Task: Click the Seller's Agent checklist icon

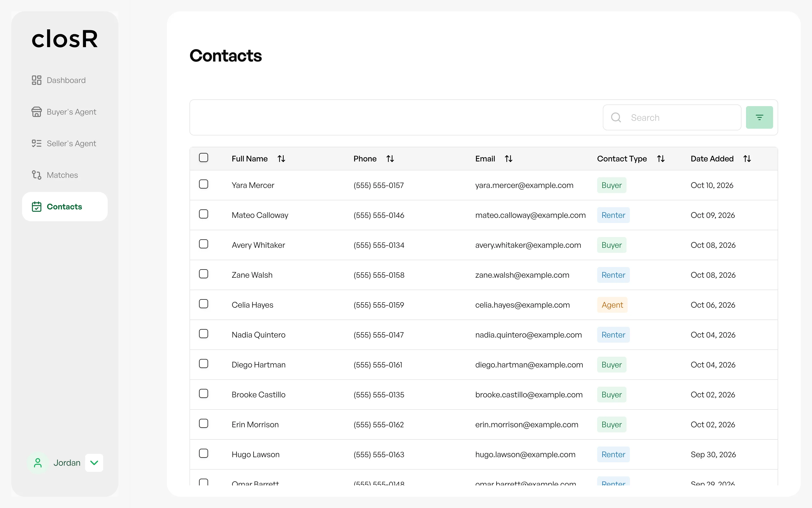Action: [x=37, y=143]
